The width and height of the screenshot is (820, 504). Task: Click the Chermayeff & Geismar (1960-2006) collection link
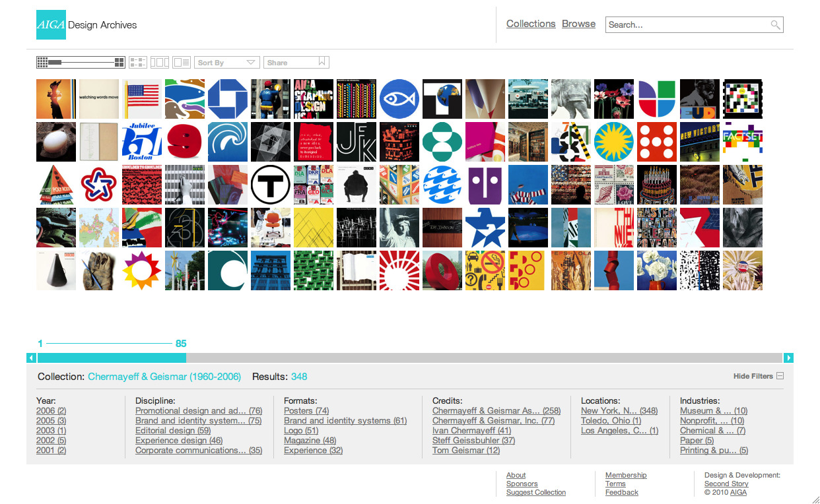coord(164,377)
